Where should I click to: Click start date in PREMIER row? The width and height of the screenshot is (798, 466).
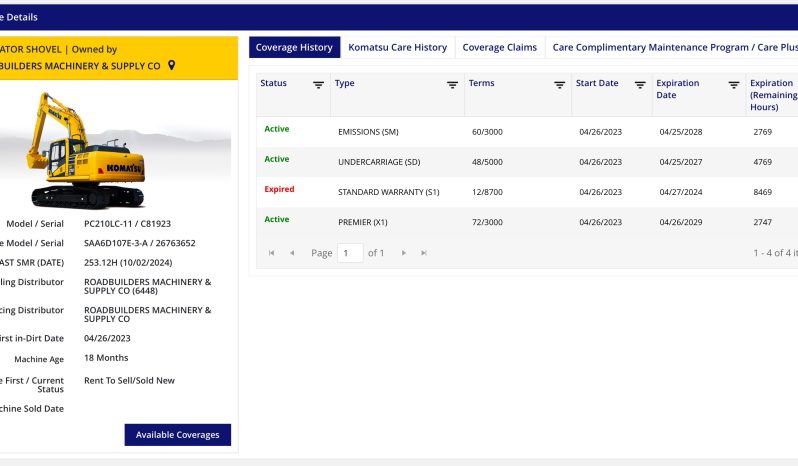point(601,222)
